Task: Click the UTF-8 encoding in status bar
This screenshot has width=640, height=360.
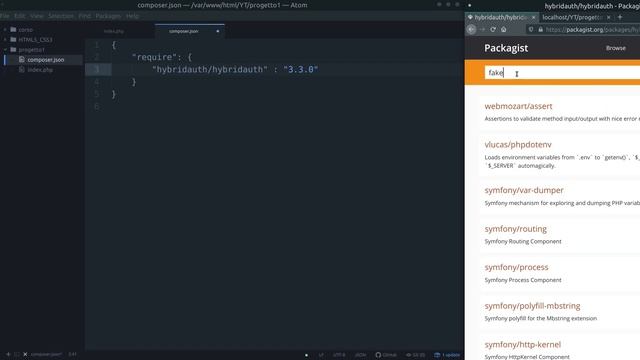Action: [339, 355]
